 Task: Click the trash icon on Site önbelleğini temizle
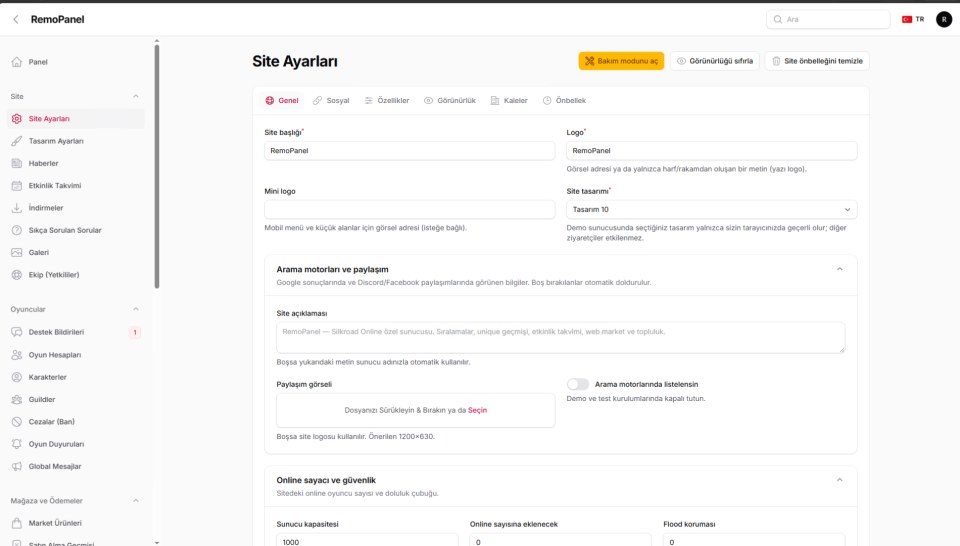coord(776,61)
